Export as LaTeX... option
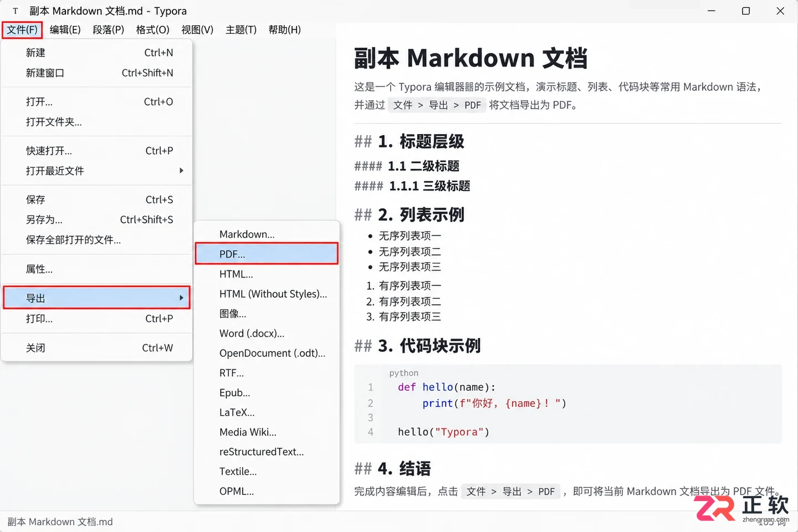 click(x=267, y=413)
